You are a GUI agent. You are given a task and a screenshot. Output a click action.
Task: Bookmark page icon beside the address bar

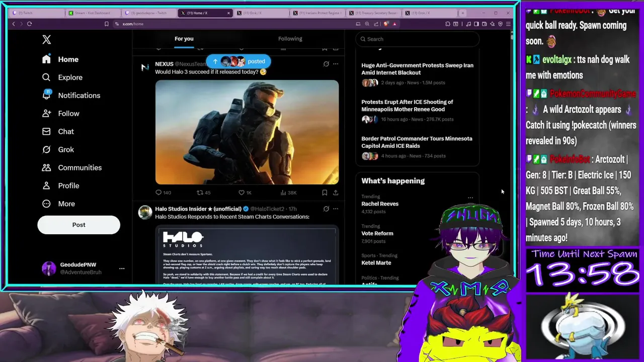click(106, 24)
